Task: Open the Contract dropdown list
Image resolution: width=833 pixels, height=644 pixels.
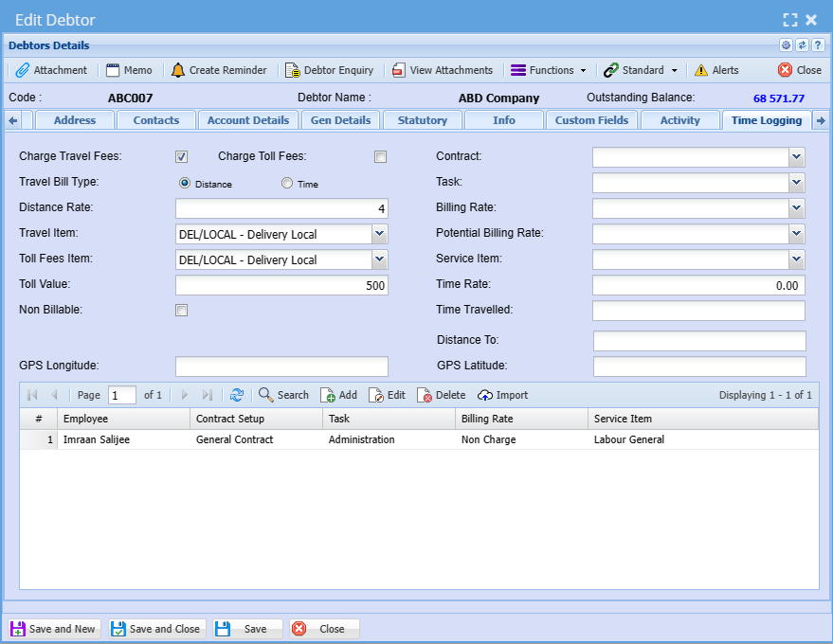Action: [796, 157]
